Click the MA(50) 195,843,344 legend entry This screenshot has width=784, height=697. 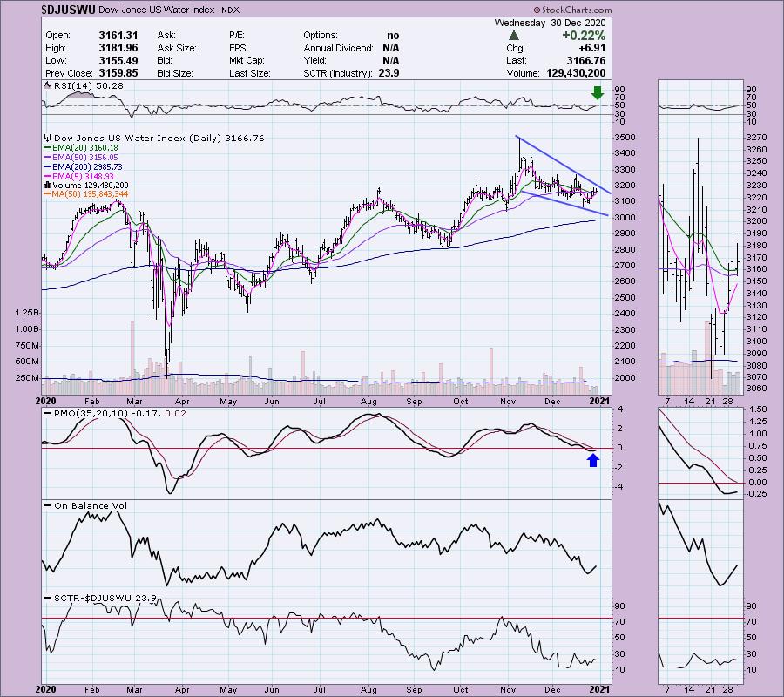point(86,194)
